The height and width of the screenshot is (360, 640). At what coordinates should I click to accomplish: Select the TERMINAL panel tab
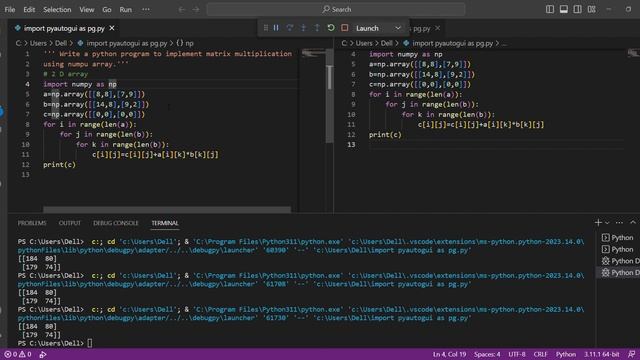(x=165, y=223)
